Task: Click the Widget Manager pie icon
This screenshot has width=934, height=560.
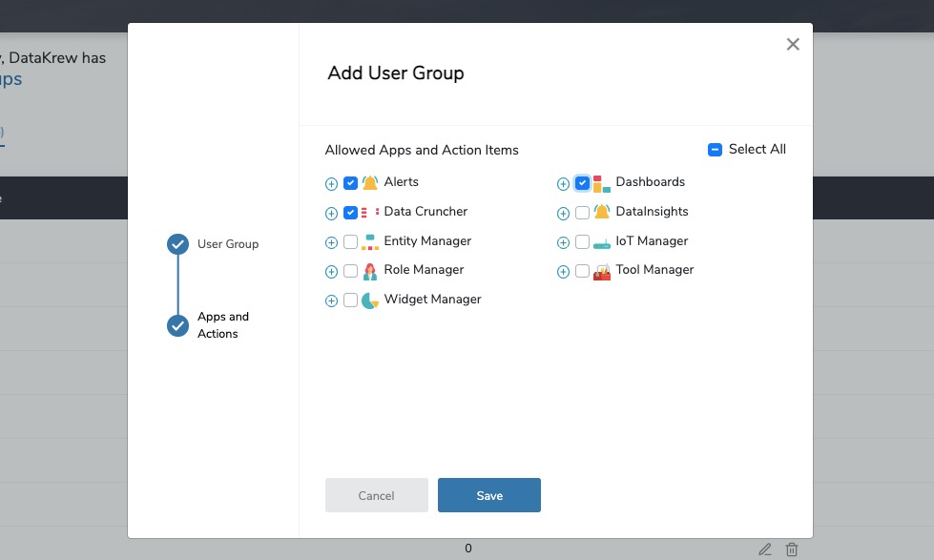Action: tap(370, 301)
